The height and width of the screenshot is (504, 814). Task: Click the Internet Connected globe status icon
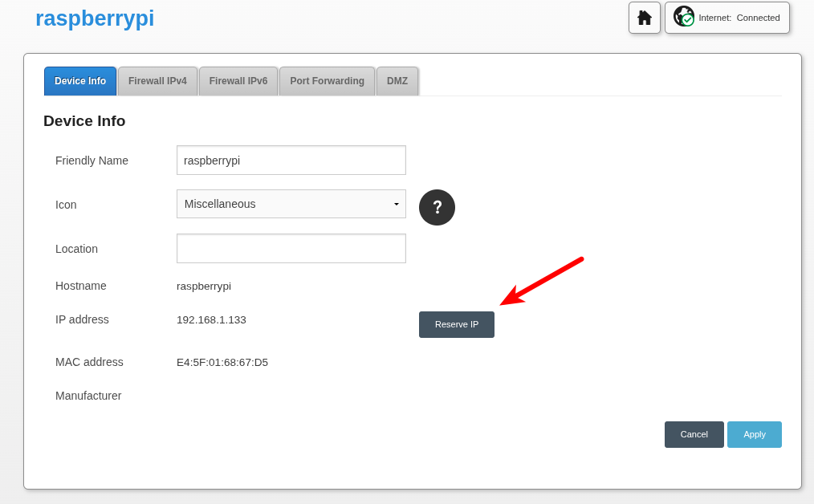click(x=684, y=17)
